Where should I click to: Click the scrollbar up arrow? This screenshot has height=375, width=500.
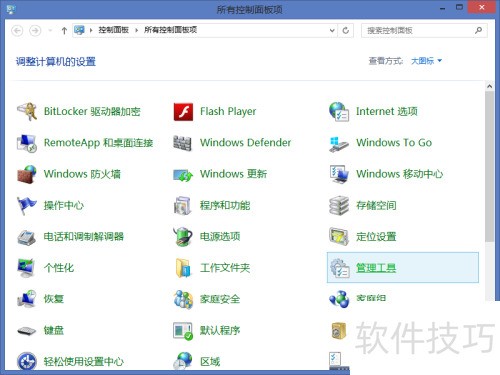(489, 86)
